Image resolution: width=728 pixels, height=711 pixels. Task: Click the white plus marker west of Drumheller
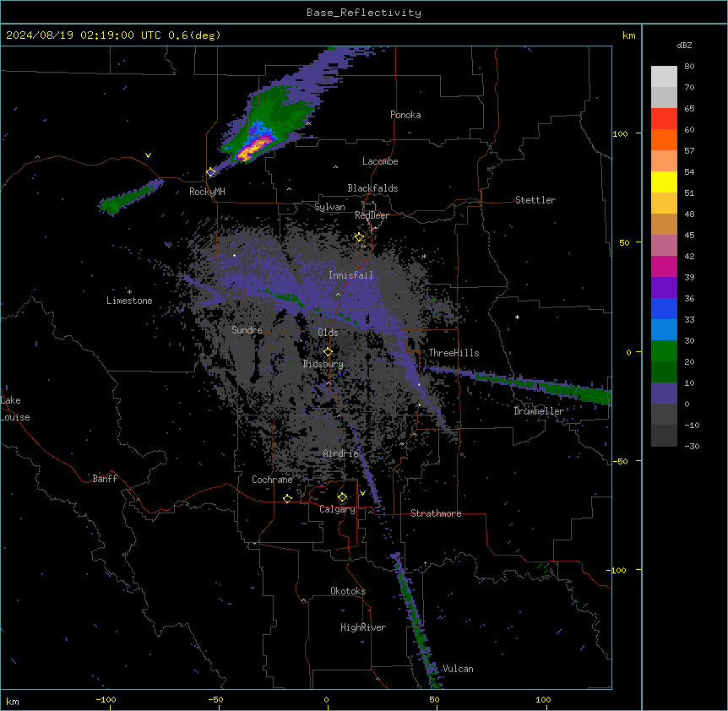click(x=517, y=317)
